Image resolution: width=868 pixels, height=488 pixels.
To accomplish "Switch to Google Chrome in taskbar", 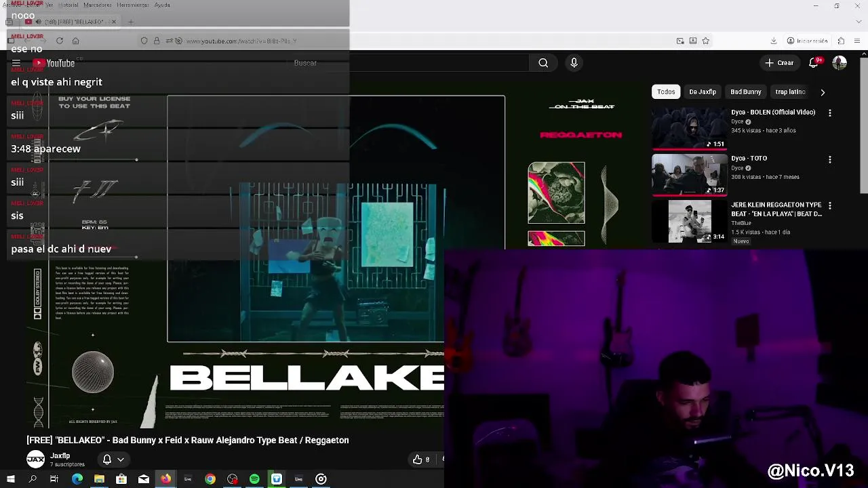I will coord(210,479).
